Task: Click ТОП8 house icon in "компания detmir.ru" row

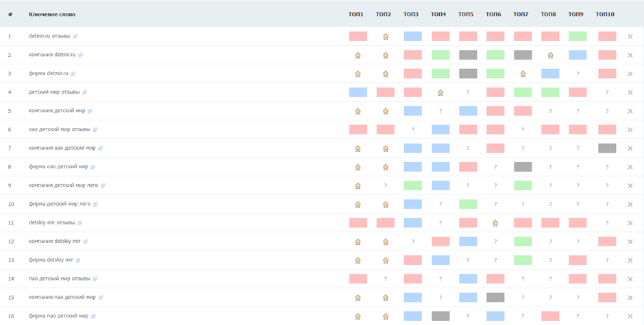Action: point(550,55)
